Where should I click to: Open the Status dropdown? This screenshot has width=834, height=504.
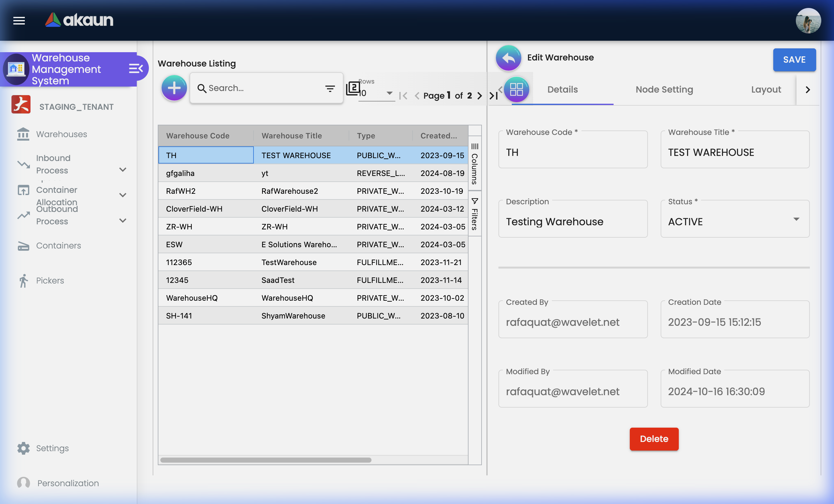click(796, 219)
